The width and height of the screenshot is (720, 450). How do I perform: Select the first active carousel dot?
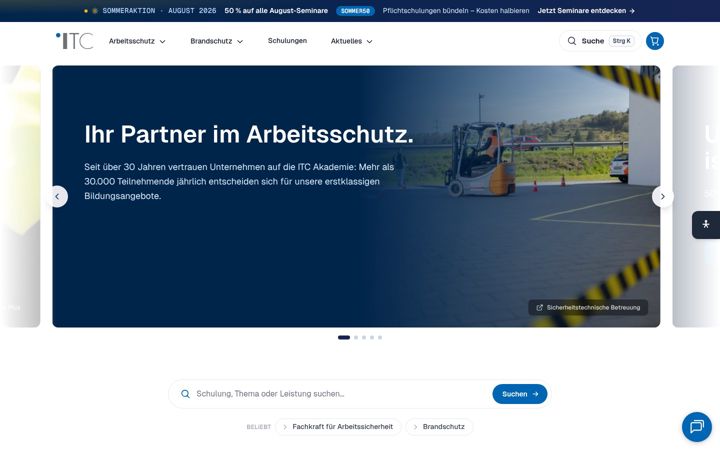(x=344, y=338)
